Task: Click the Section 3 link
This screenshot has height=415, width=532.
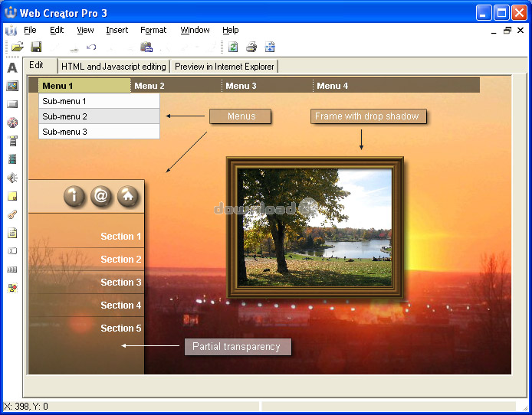Action: tap(121, 283)
